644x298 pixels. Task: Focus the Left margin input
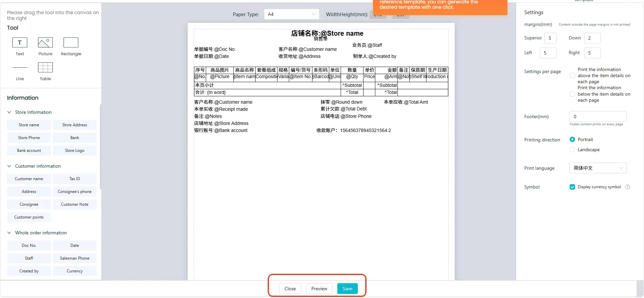(x=548, y=53)
